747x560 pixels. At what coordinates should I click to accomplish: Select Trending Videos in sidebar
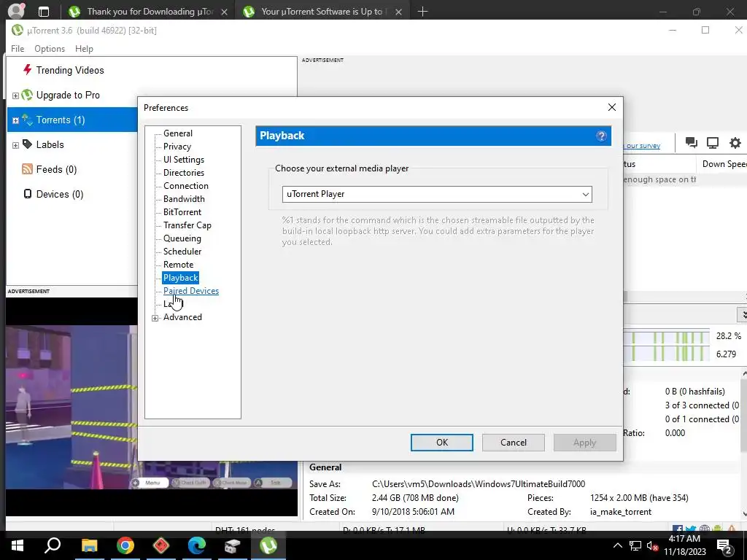click(70, 70)
